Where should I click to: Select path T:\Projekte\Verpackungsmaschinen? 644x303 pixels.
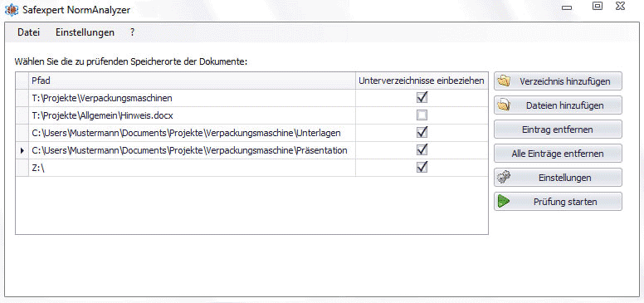coord(192,98)
